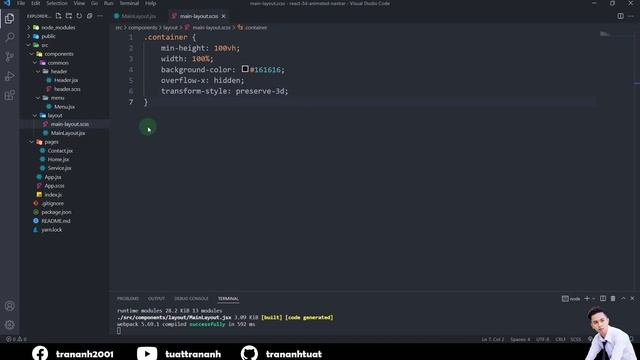Create a new terminal with plus icon
This screenshot has width=640, height=360.
tap(587, 299)
